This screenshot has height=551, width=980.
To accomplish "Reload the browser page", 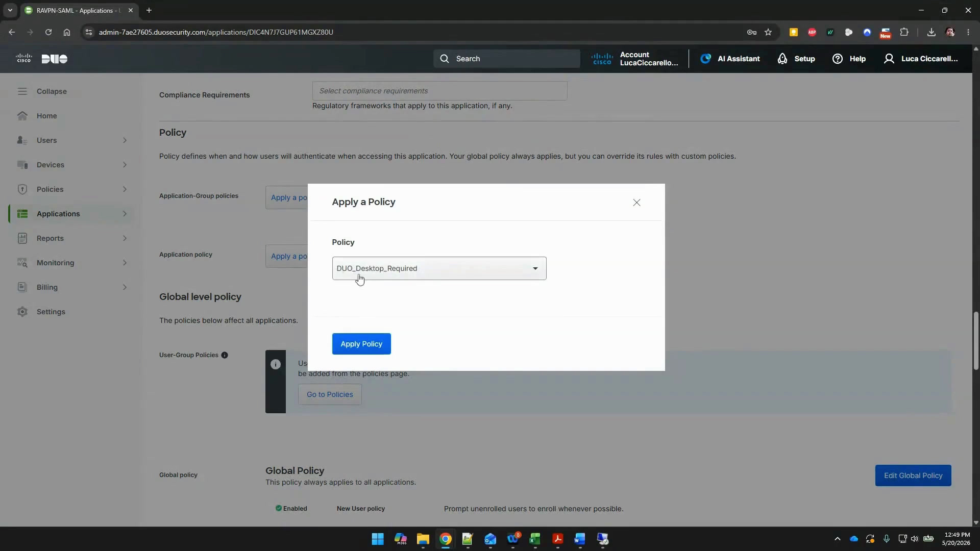I will pyautogui.click(x=48, y=32).
